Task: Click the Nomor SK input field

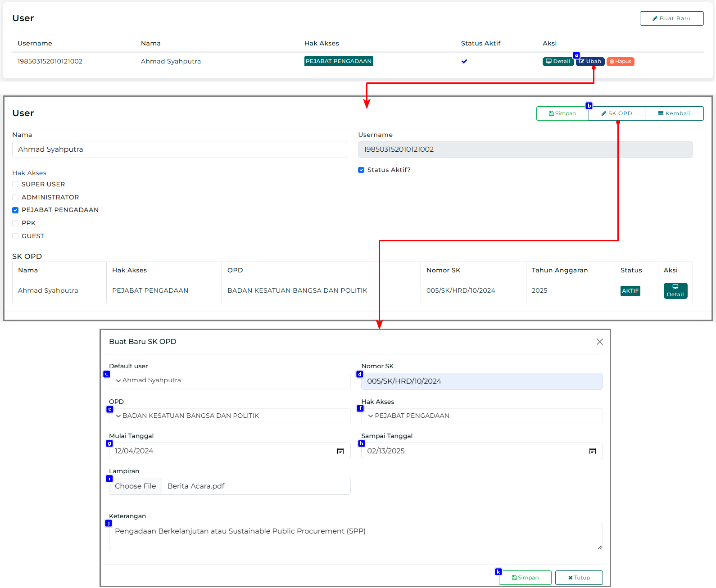Action: coord(482,381)
